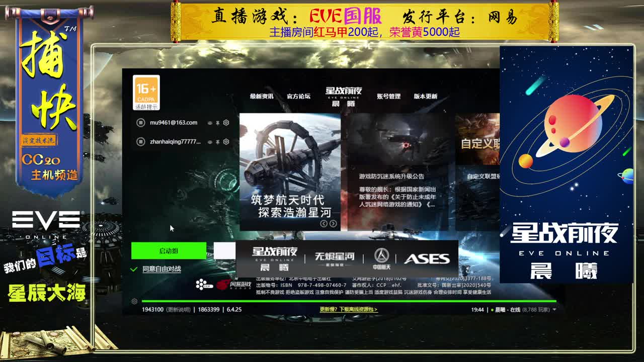Viewport: 644px width, 362px height.
Task: Click the EVE Online logo in launcher header
Action: [344, 96]
